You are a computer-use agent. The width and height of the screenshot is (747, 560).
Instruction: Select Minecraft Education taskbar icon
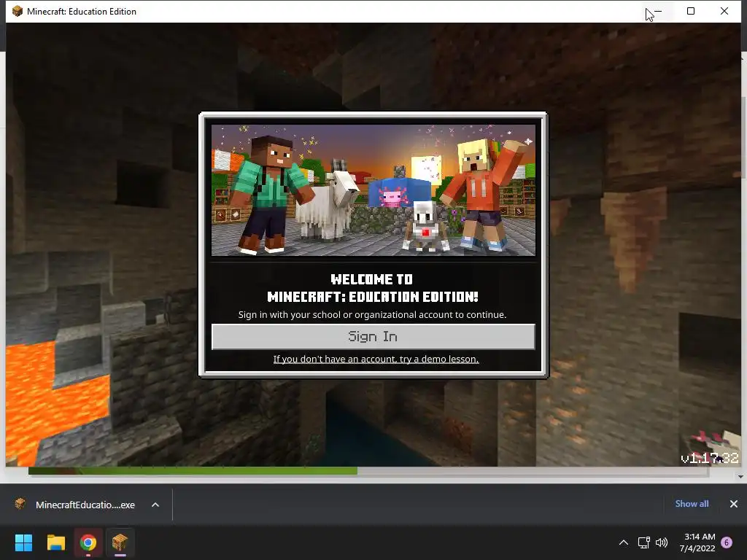pos(120,542)
